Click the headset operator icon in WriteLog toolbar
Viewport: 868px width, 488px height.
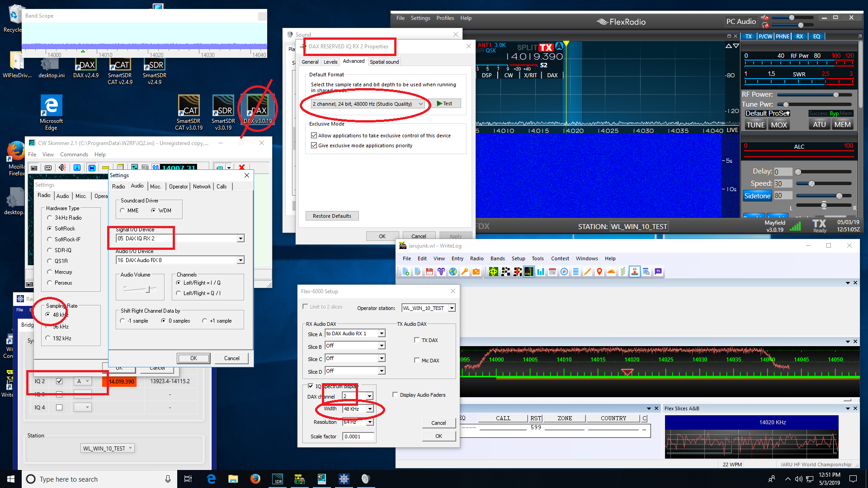(635, 272)
